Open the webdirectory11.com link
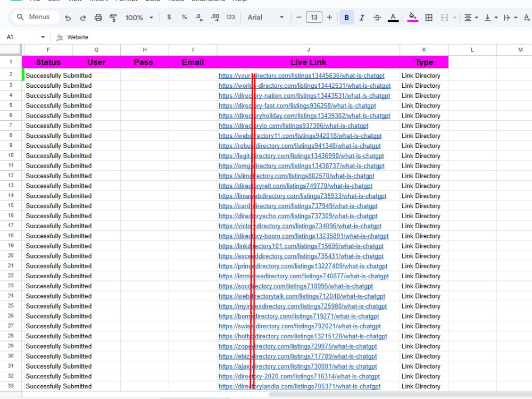The width and height of the screenshot is (532, 399). coord(300,136)
